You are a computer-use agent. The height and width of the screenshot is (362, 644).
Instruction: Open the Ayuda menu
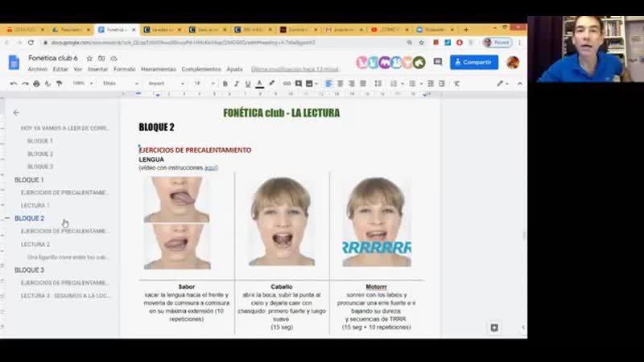(234, 69)
